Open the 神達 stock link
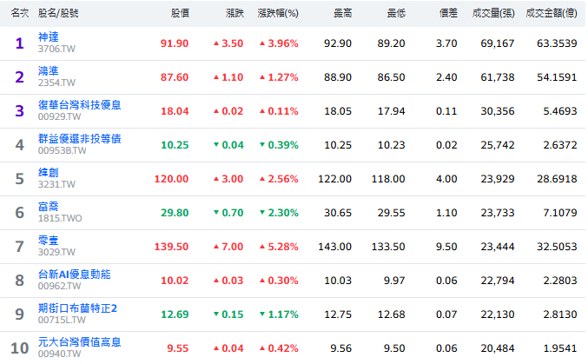Screen dimensions: 588x364 (x=49, y=36)
